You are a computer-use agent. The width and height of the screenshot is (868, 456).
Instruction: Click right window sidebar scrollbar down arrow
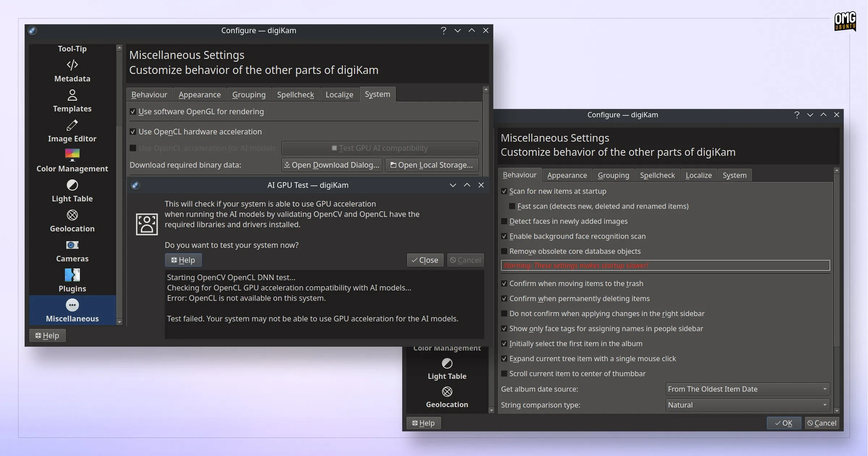click(491, 410)
